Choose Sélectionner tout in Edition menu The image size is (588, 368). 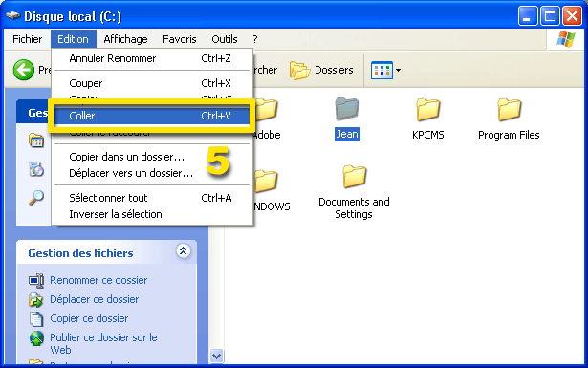tap(152, 198)
